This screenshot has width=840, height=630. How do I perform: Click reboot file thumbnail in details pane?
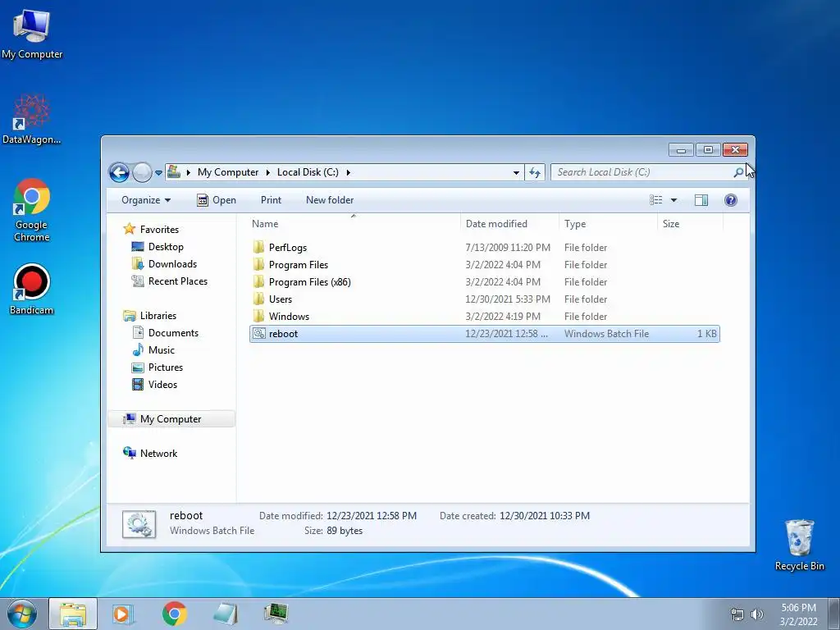tap(139, 523)
